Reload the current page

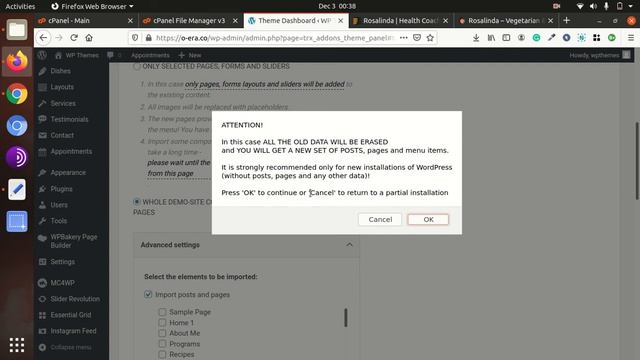point(74,38)
